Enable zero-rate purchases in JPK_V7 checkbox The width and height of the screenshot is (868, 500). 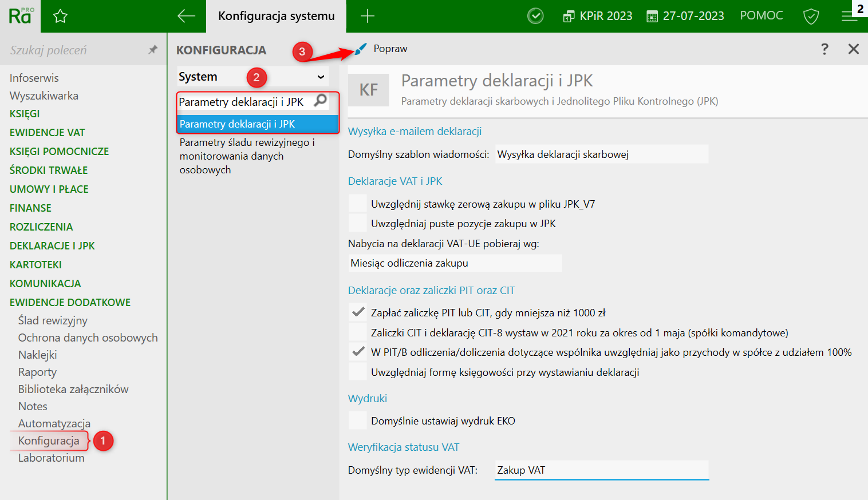click(358, 204)
